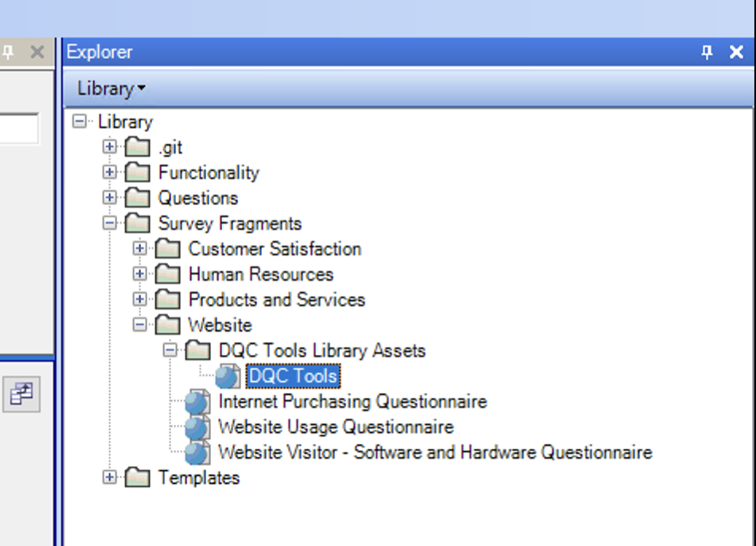The height and width of the screenshot is (546, 756).
Task: Click the toolbar icon in left panel
Action: coord(21,395)
